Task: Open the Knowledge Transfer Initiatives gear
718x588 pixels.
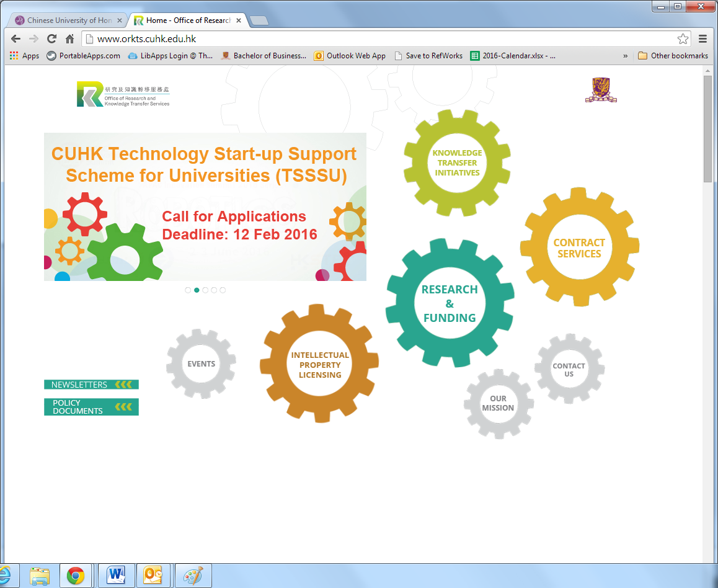Action: [x=457, y=163]
